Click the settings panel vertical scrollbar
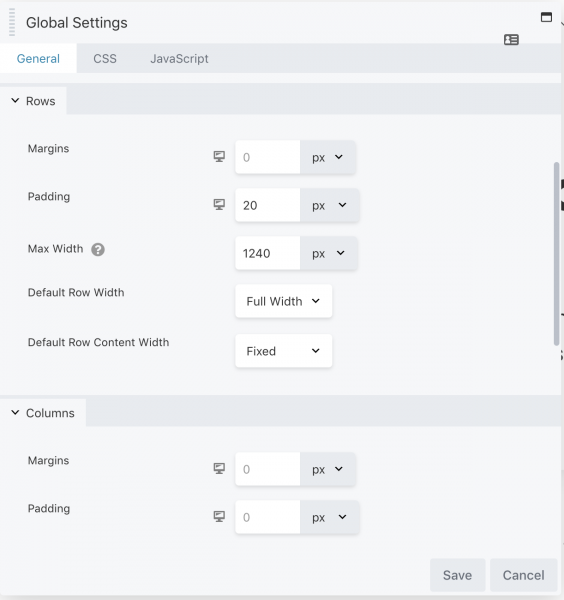Viewport: 564px width, 600px height. point(556,254)
